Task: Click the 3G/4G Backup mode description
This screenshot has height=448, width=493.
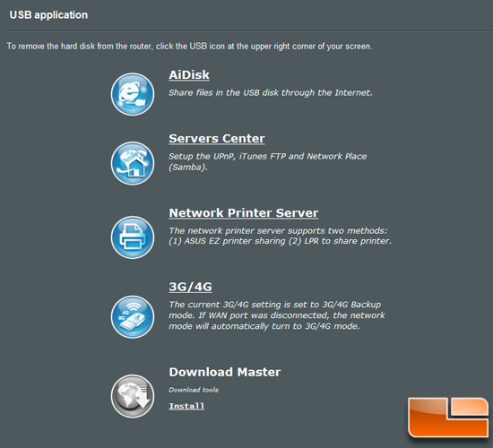Action: click(277, 315)
